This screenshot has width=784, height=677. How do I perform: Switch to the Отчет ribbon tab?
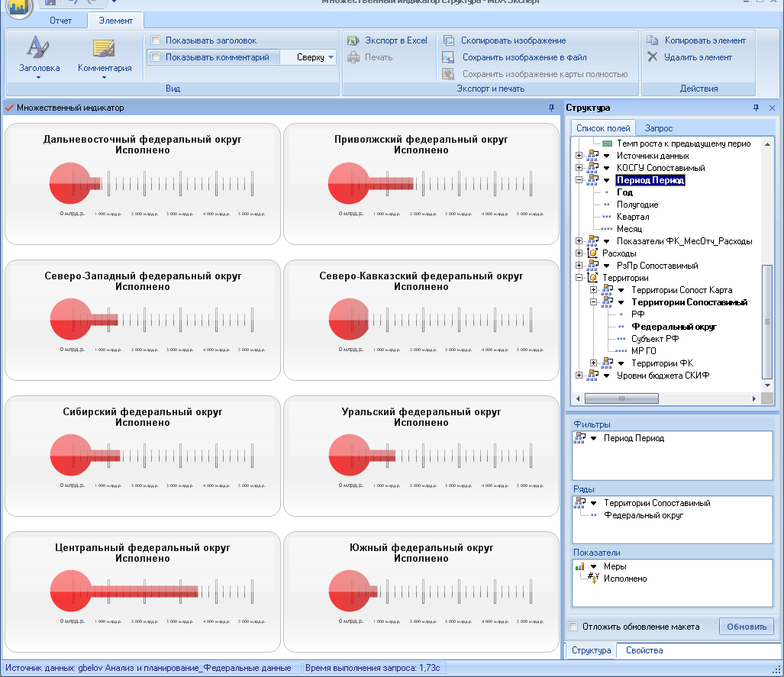60,21
